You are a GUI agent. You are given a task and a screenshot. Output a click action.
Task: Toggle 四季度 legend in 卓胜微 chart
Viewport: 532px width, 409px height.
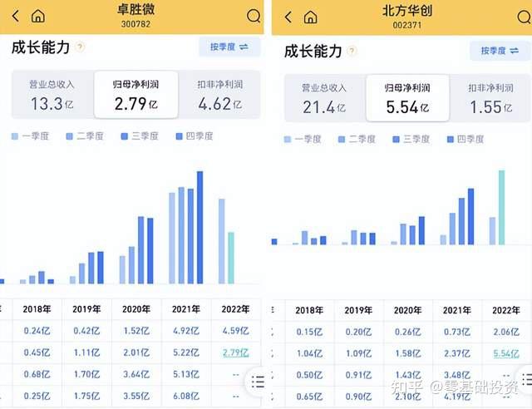tap(195, 136)
